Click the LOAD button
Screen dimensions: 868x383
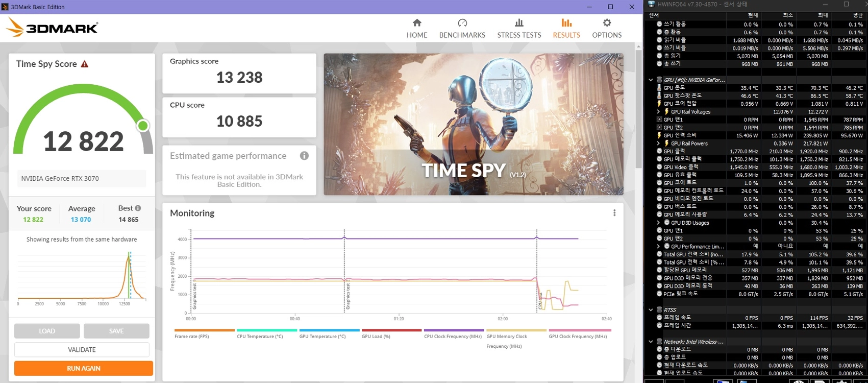pos(47,331)
